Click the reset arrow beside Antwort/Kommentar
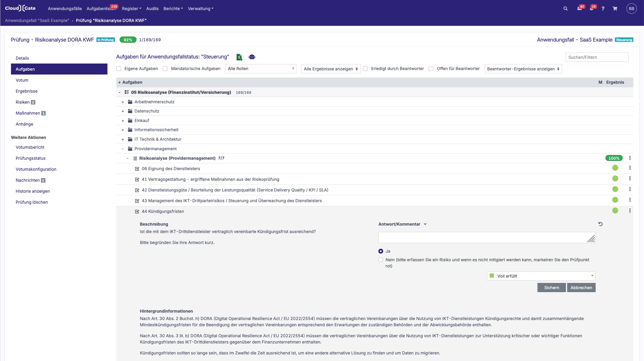 click(600, 224)
